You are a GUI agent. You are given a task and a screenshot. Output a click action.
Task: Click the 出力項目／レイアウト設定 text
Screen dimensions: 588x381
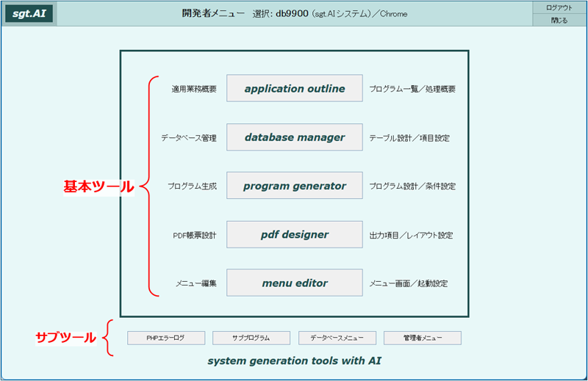coord(411,235)
